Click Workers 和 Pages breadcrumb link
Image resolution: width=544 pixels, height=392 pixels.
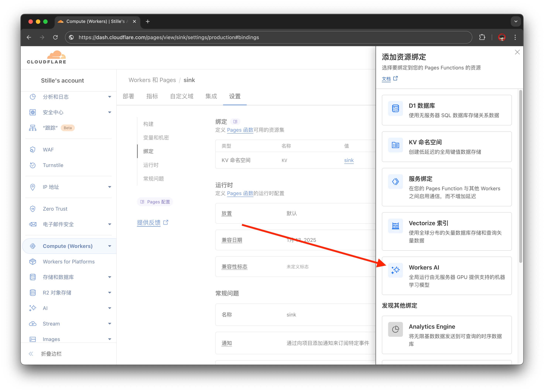pyautogui.click(x=152, y=80)
